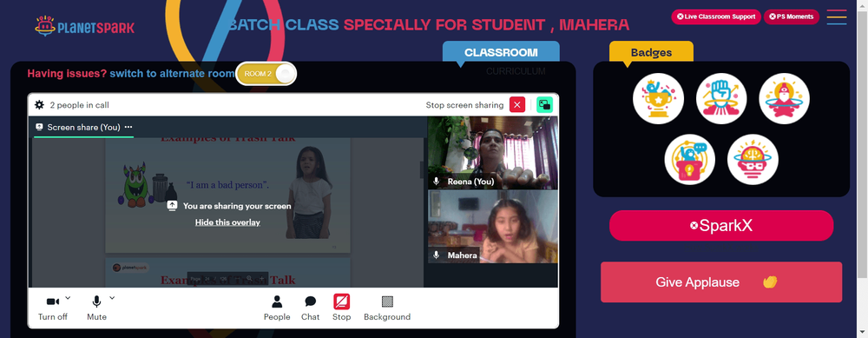Click the 'Stop screen sharing' label
This screenshot has width=868, height=338.
[464, 105]
